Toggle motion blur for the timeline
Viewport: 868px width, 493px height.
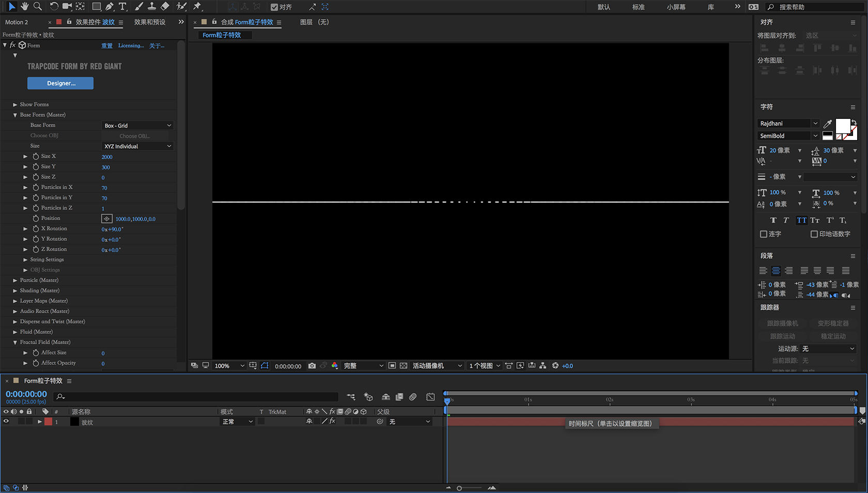413,397
